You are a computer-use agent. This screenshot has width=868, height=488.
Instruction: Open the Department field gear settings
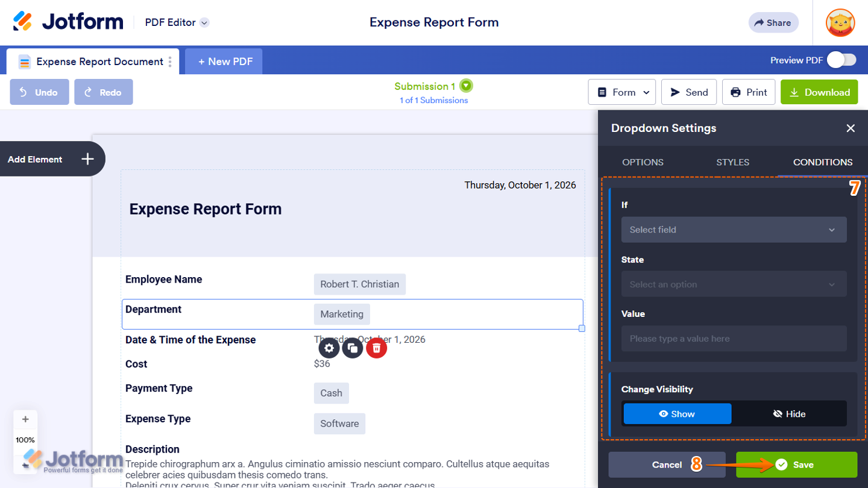(329, 348)
